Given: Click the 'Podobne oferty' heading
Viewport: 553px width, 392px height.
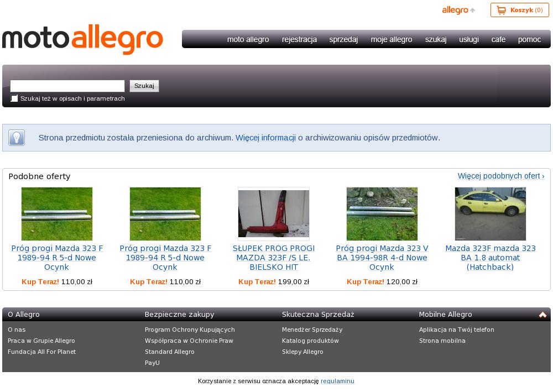Looking at the screenshot, I should pos(39,176).
